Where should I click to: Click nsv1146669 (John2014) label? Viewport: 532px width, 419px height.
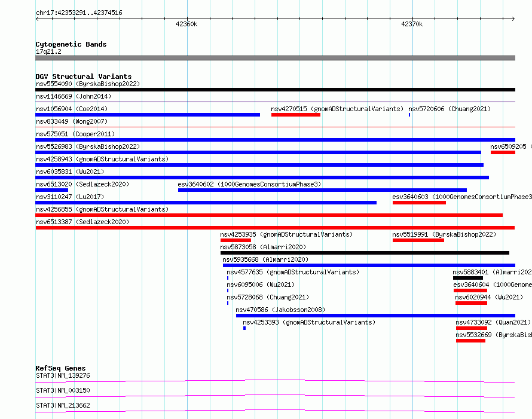(74, 96)
